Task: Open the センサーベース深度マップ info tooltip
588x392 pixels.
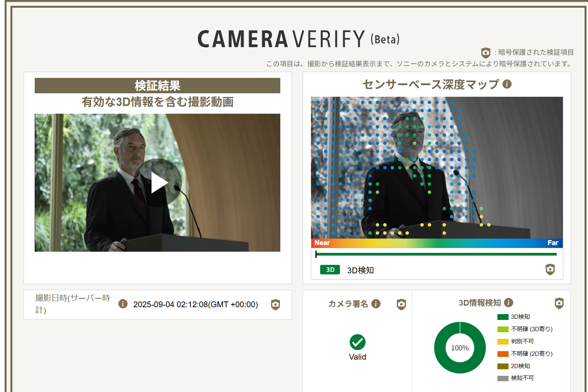Action: 508,84
